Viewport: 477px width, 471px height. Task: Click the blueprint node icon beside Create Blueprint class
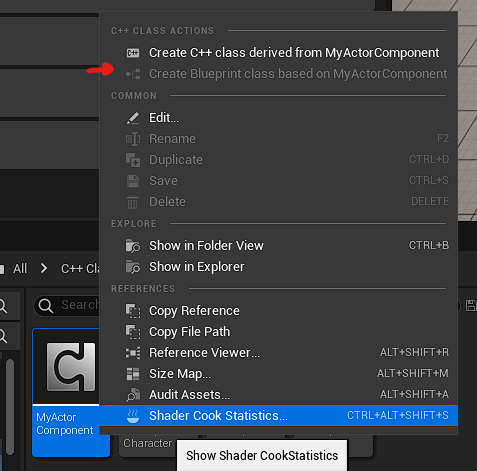point(133,74)
